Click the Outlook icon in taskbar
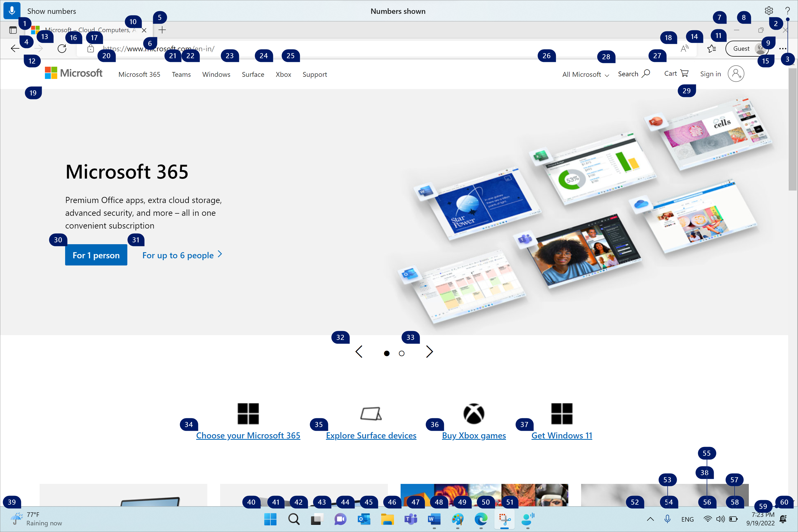Screen dimensions: 798x532 click(362, 519)
